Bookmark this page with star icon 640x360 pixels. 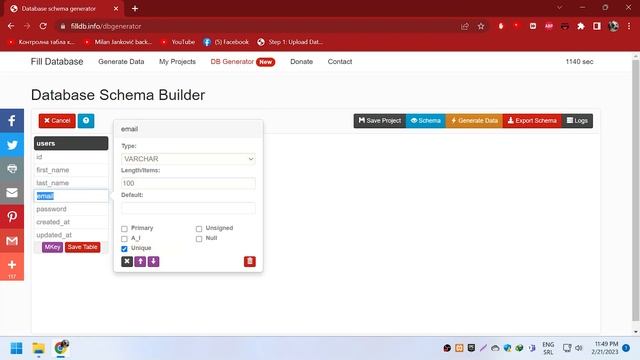[481, 26]
